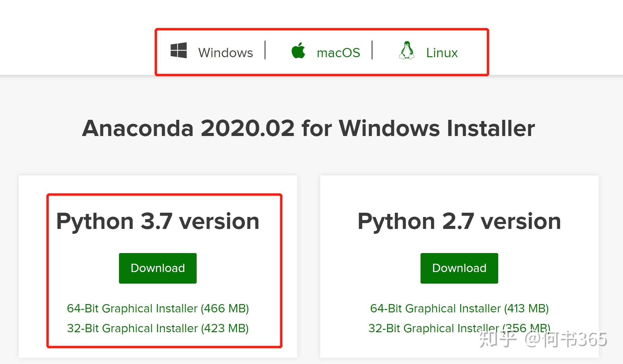Open 64-Bit Graphical Installer (466 MB) link
The image size is (623, 364).
pyautogui.click(x=158, y=308)
